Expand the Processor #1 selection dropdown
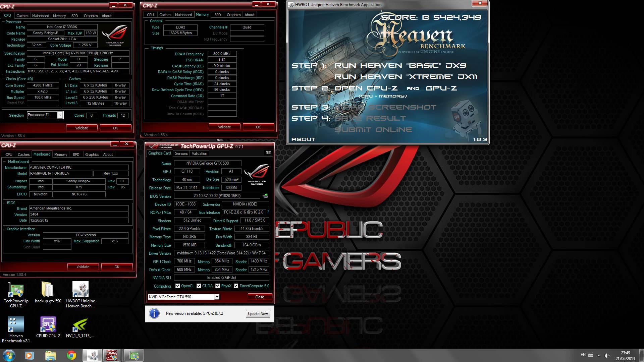The image size is (644, 362). [60, 115]
